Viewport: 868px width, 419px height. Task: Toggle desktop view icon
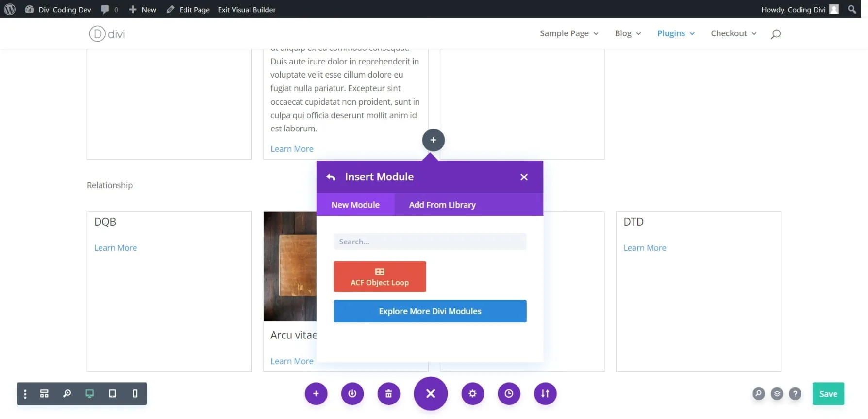(x=89, y=393)
